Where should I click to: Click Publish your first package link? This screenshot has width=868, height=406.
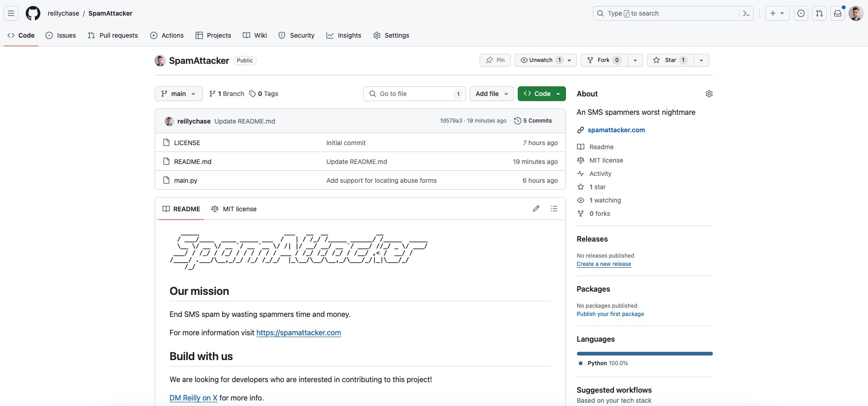tap(610, 314)
